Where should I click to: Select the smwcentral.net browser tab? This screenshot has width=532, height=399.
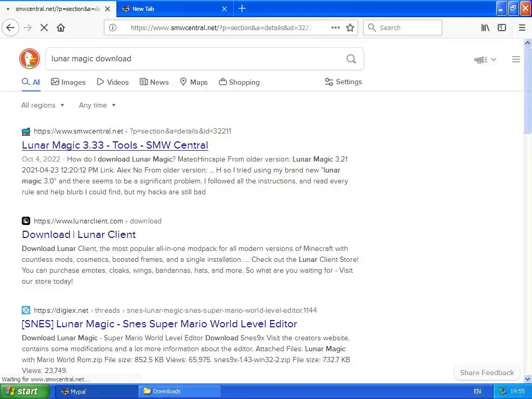[58, 9]
